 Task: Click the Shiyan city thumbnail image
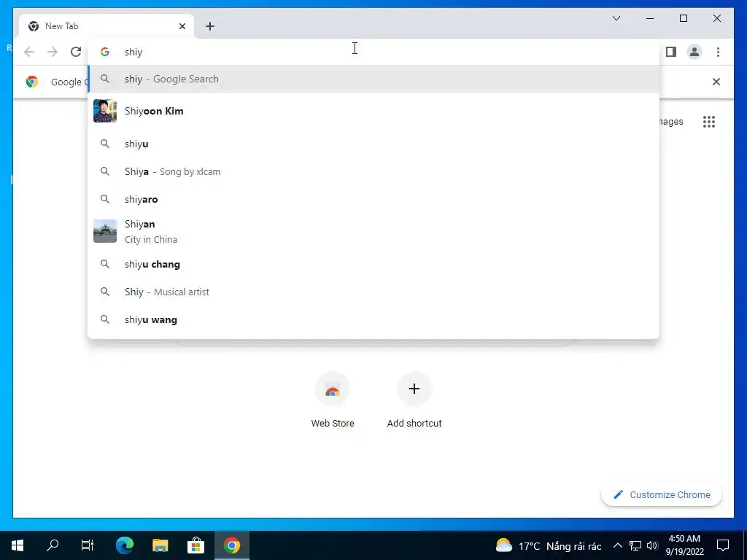[105, 231]
